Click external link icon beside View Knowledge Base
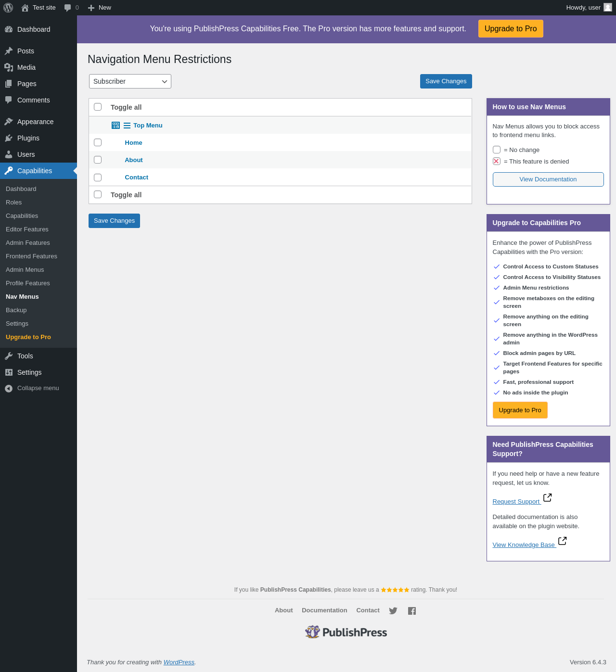 563,541
